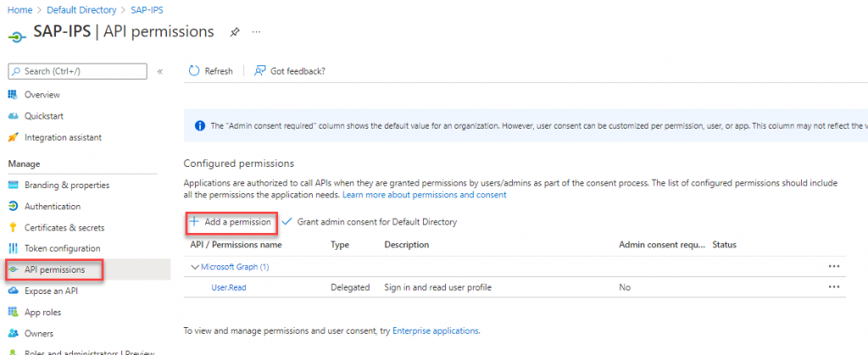
Task: Click the Expose an API cloud icon
Action: coord(14,291)
